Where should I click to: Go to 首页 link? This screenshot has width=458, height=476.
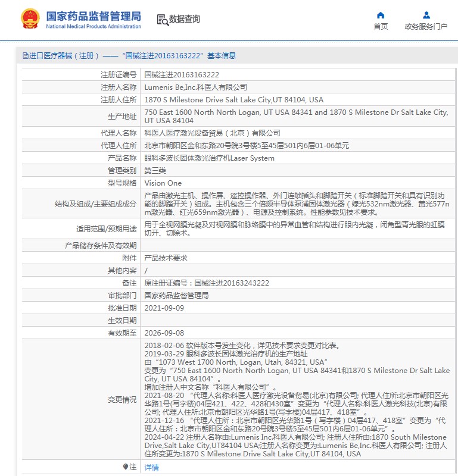click(x=381, y=27)
